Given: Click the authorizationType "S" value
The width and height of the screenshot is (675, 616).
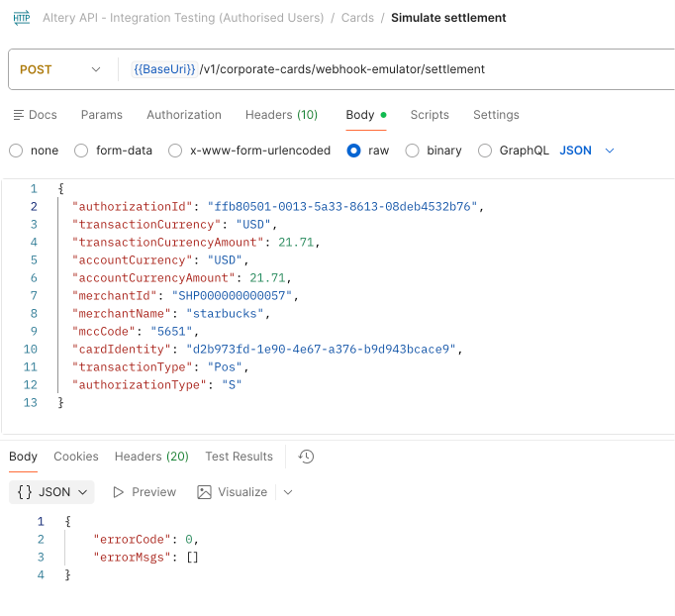Looking at the screenshot, I should [x=232, y=384].
